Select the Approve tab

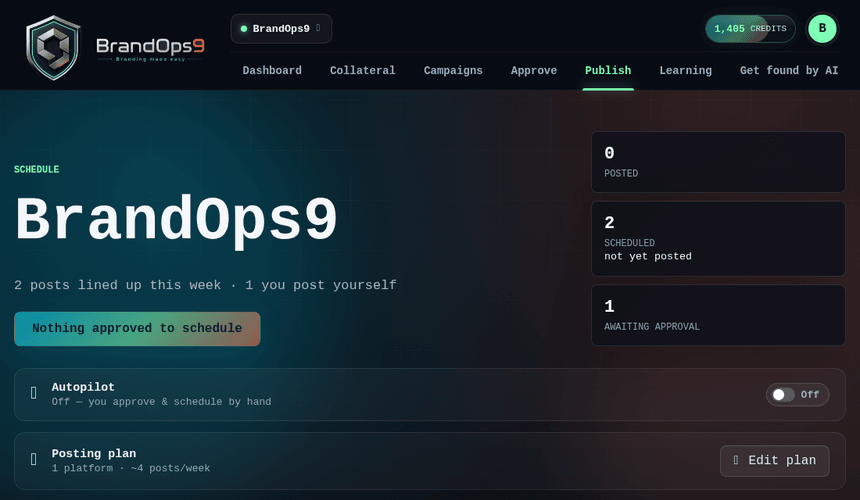534,70
